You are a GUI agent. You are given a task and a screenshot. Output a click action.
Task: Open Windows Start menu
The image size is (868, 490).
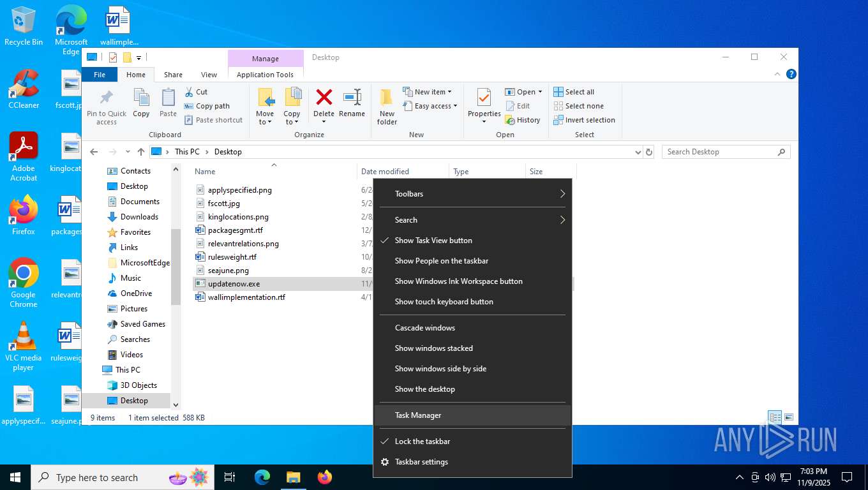pyautogui.click(x=15, y=477)
